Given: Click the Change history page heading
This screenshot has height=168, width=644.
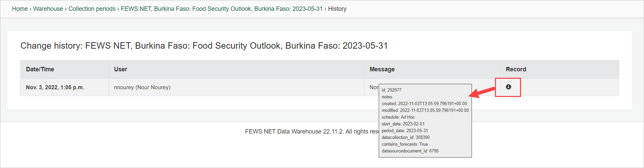Looking at the screenshot, I should (204, 46).
